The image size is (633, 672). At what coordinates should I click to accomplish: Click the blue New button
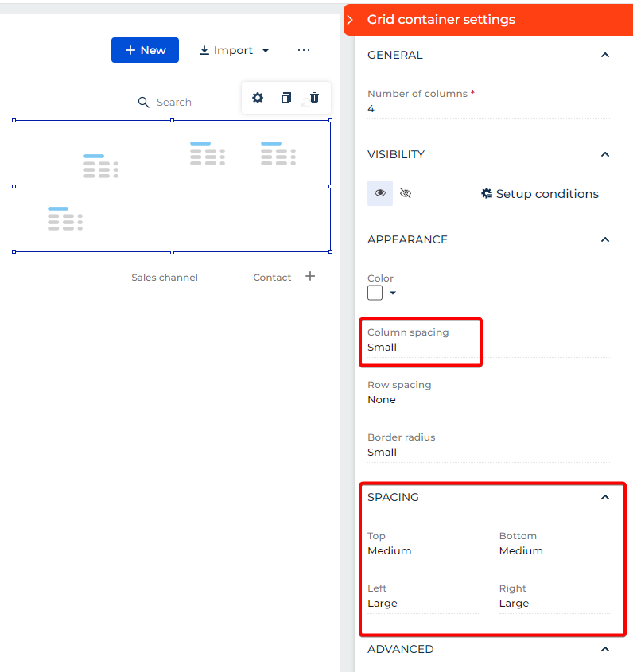(x=145, y=50)
